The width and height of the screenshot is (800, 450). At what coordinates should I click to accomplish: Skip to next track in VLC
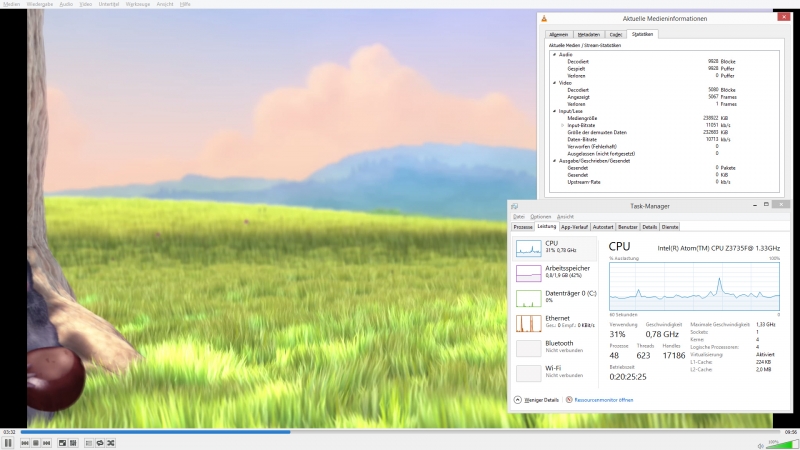coord(46,443)
